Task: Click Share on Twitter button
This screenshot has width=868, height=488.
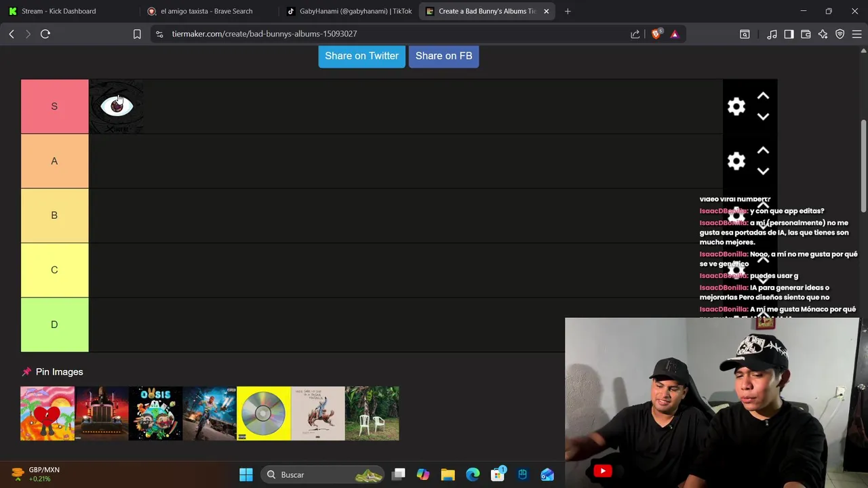Action: coord(361,56)
